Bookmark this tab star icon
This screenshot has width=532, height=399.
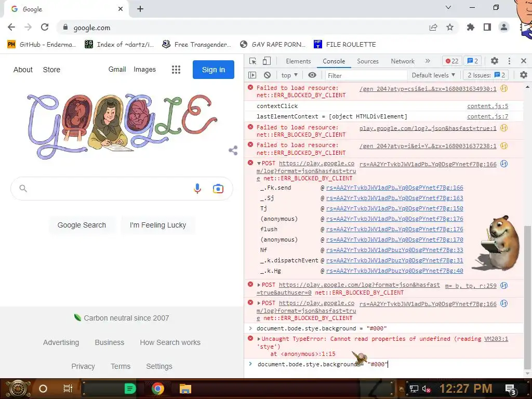click(x=450, y=28)
